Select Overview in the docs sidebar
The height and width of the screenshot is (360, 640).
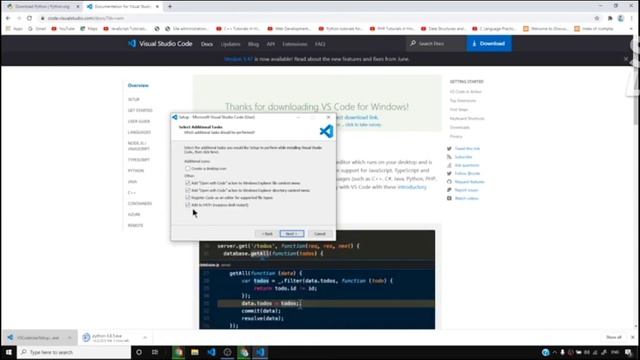(138, 86)
